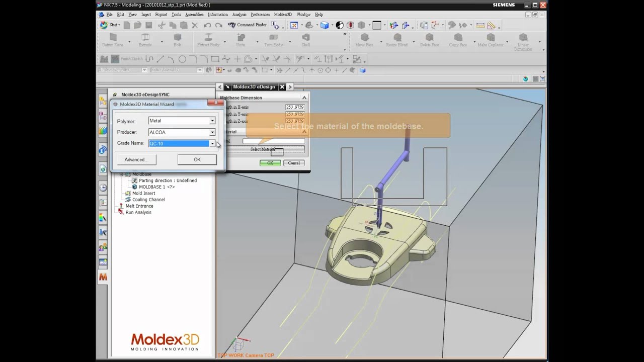Click the blue cube rendering style icon

(x=325, y=25)
